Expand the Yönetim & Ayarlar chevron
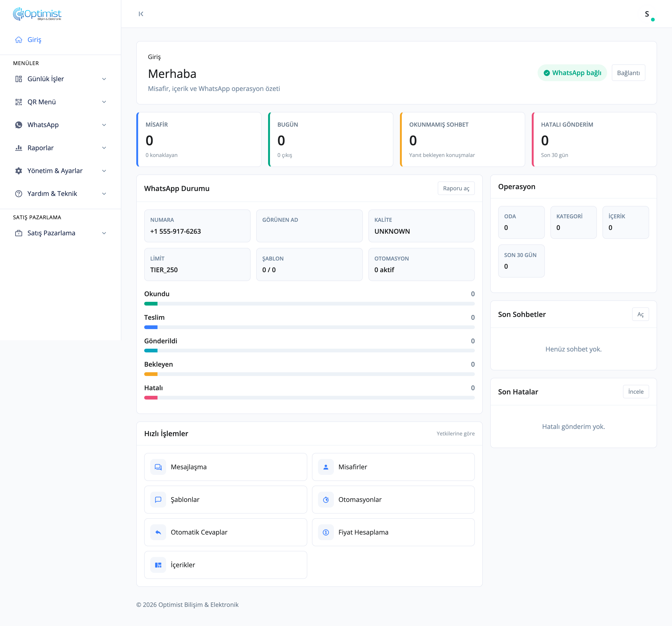The height and width of the screenshot is (626, 672). (x=104, y=171)
